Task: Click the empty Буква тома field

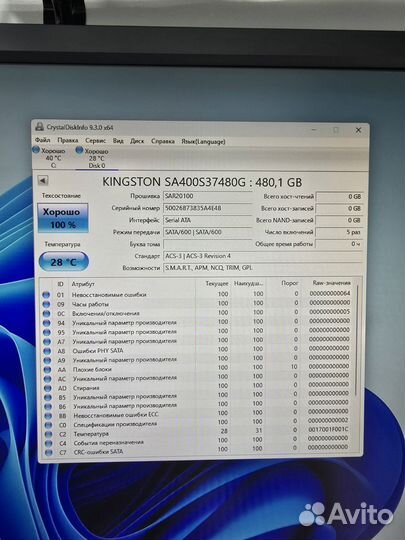Action: tap(207, 244)
